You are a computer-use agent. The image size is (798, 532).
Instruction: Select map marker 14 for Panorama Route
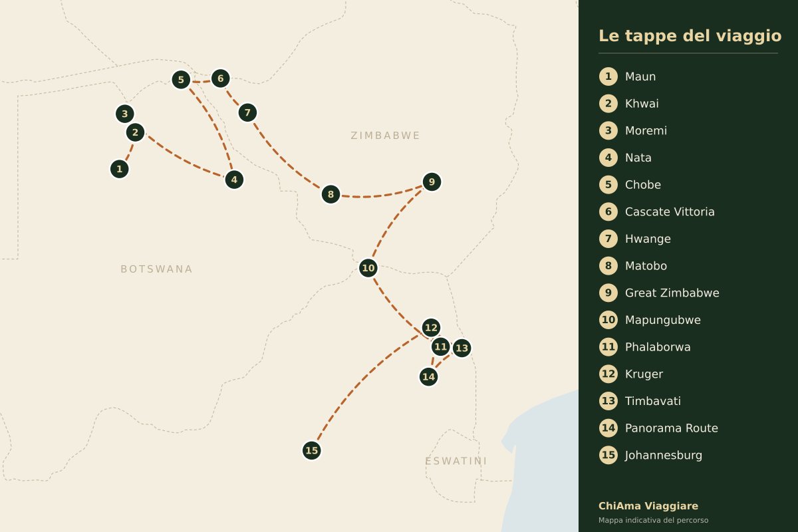[x=429, y=376]
